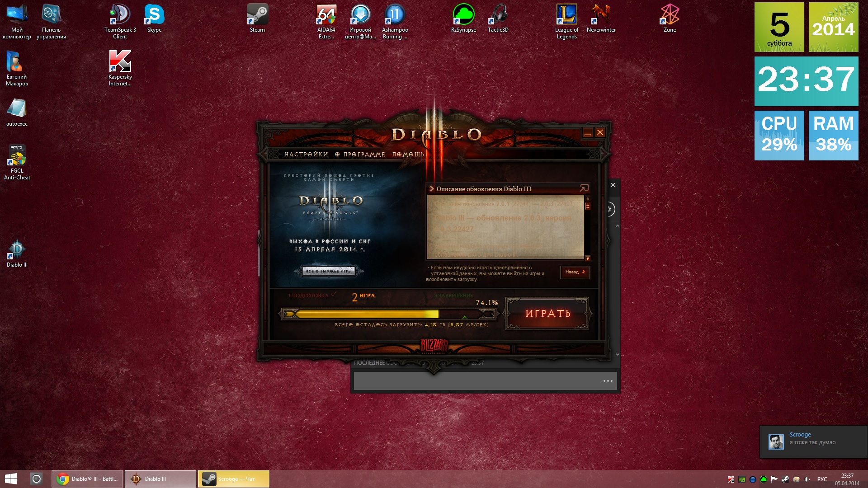Open the taskbar clock and date
The image size is (868, 488).
coord(847,479)
